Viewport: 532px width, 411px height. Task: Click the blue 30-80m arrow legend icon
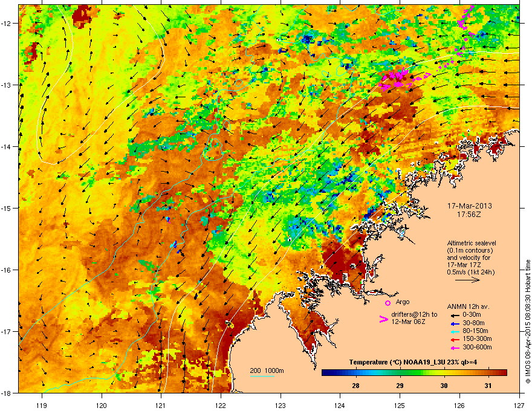[x=454, y=323]
